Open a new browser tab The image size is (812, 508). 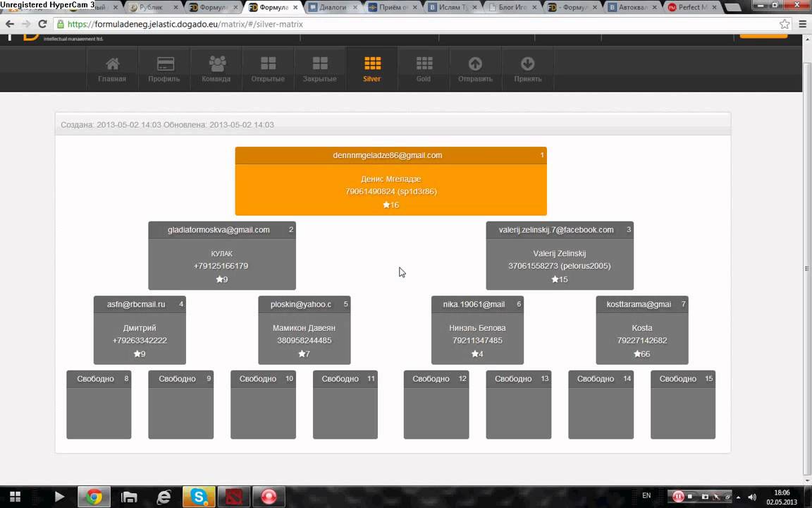tap(732, 7)
